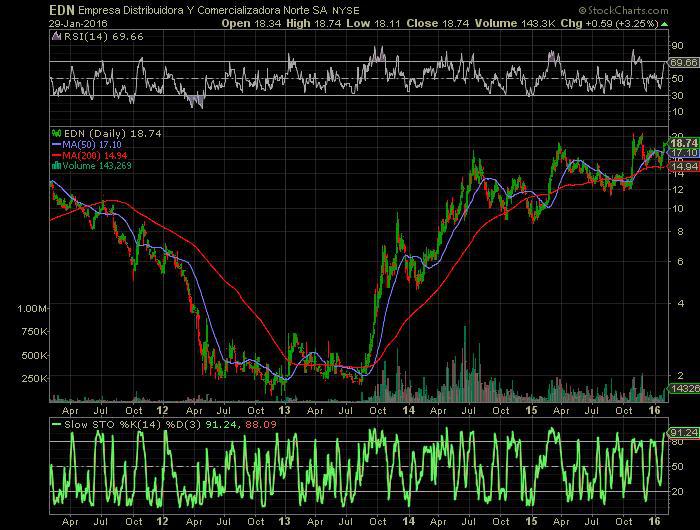Viewport: 700px width, 530px height.
Task: Click the 4 price level on the right axis
Action: coord(680,303)
